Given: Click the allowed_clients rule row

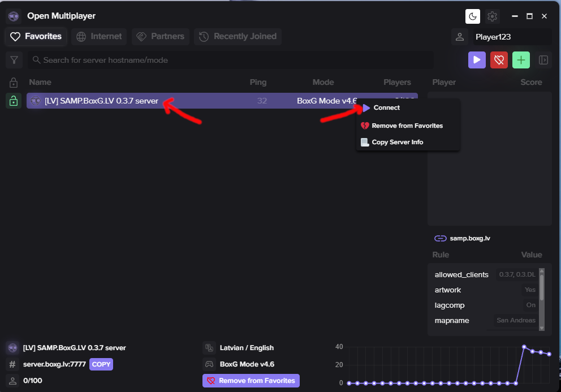Looking at the screenshot, I should pos(485,274).
